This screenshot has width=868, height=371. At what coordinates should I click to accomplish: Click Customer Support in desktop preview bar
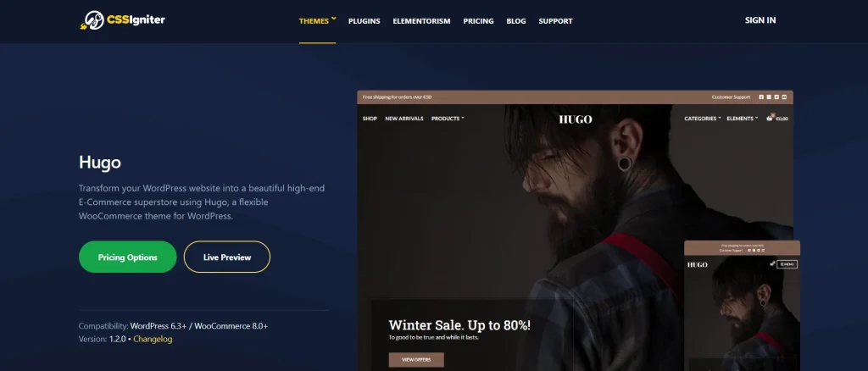[x=731, y=97]
